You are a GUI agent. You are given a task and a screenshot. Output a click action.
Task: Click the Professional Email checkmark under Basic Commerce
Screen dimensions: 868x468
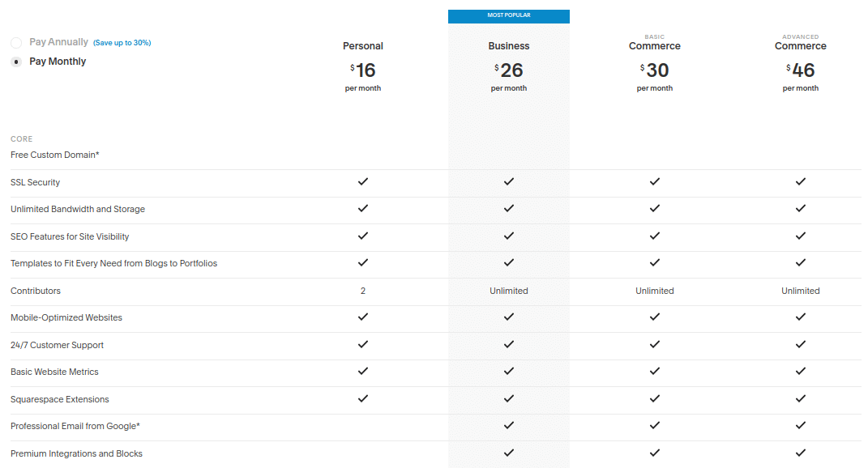[x=654, y=425]
